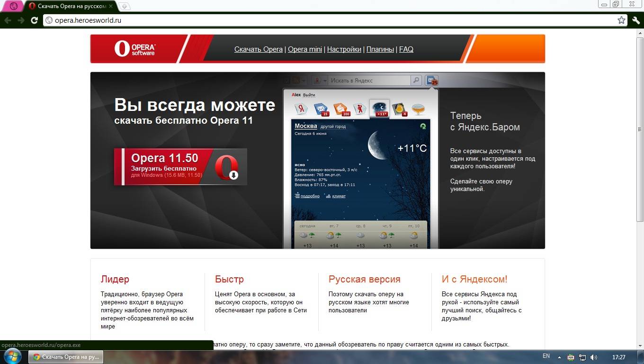The width and height of the screenshot is (644, 364).
Task: Click the 'Лидер' heading
Action: [115, 279]
